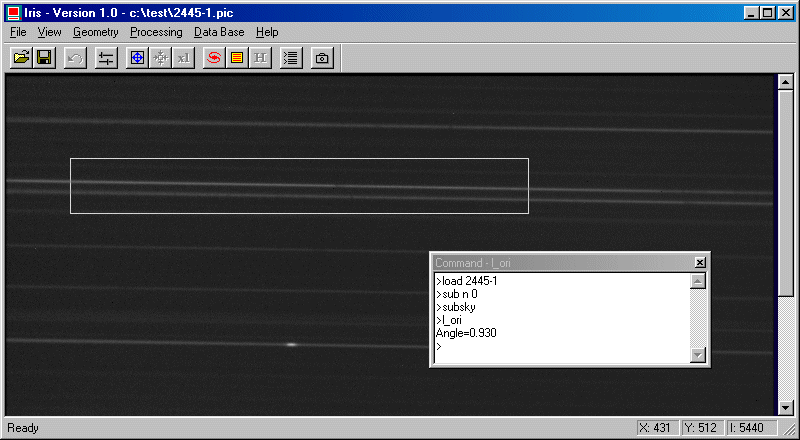Click the camera acquisition icon
800x440 pixels.
322,58
